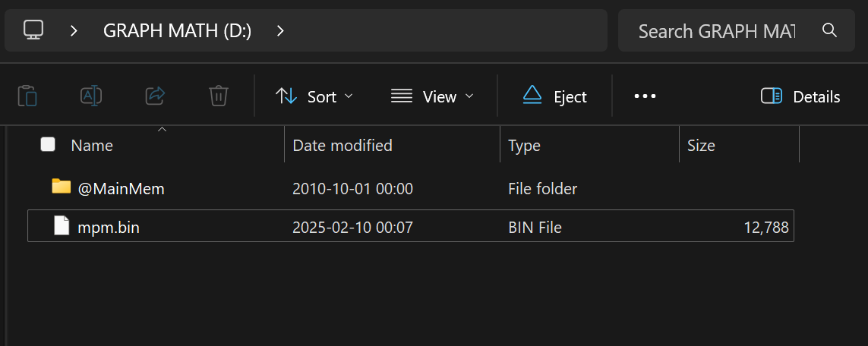Click the This PC monitor icon in the address bar

pos(33,30)
